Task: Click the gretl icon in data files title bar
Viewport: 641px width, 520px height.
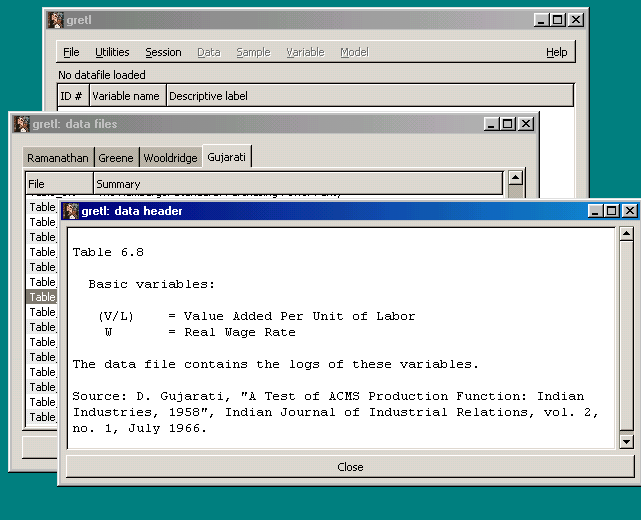Action: pos(21,124)
